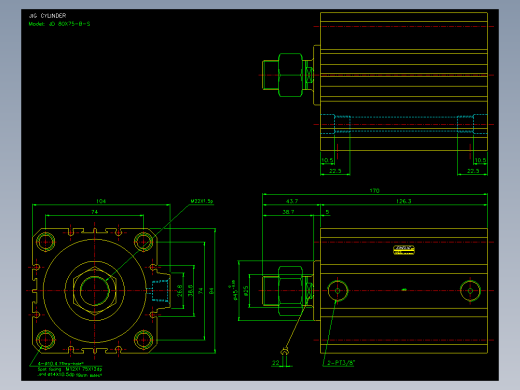Select the 2-PT3/8" port callout

(341, 363)
